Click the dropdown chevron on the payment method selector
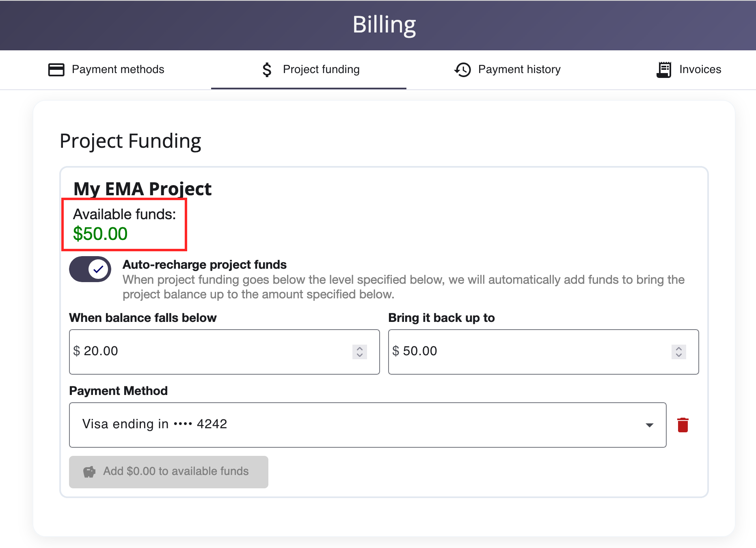The width and height of the screenshot is (756, 548). [x=649, y=425]
